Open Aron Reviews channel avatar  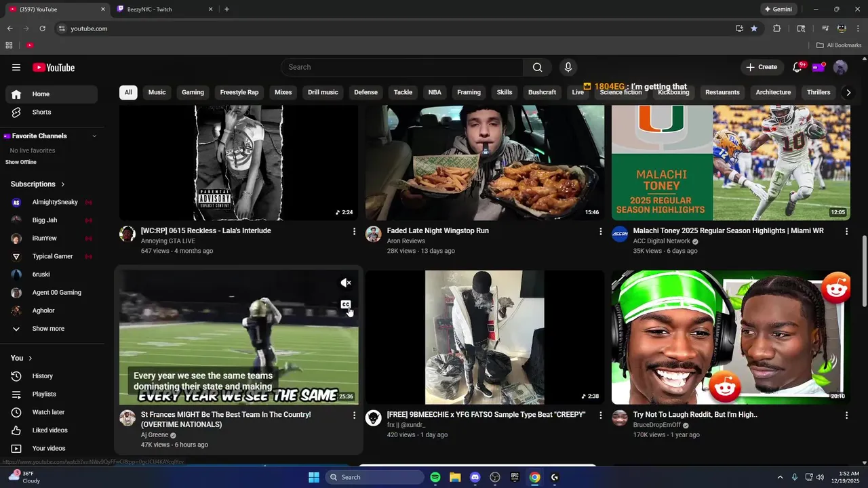[373, 235]
